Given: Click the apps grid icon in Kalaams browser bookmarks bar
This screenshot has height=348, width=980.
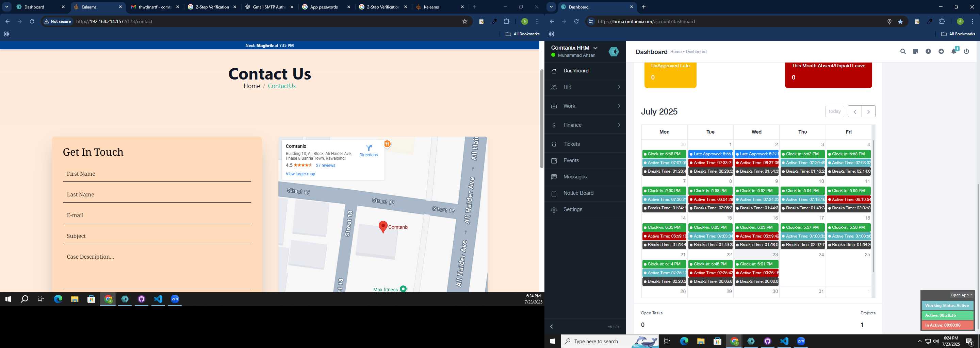Looking at the screenshot, I should 6,34.
